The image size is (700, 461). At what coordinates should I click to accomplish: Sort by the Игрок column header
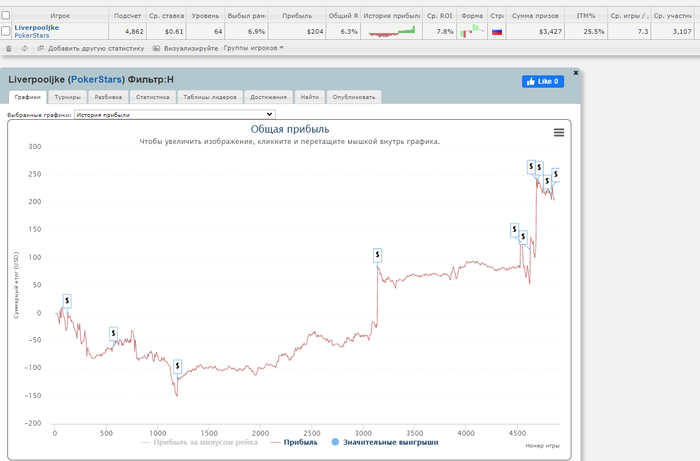[x=60, y=16]
